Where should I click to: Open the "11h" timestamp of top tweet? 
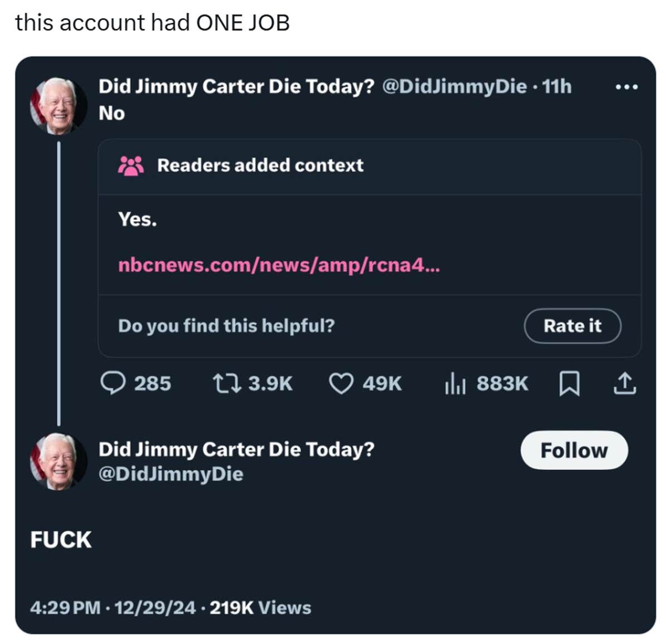(556, 86)
